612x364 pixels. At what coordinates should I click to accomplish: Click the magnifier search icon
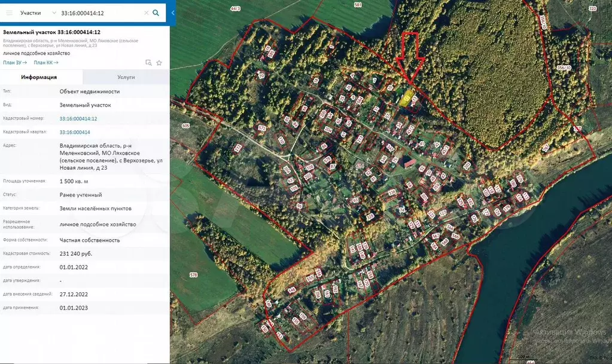coord(156,13)
